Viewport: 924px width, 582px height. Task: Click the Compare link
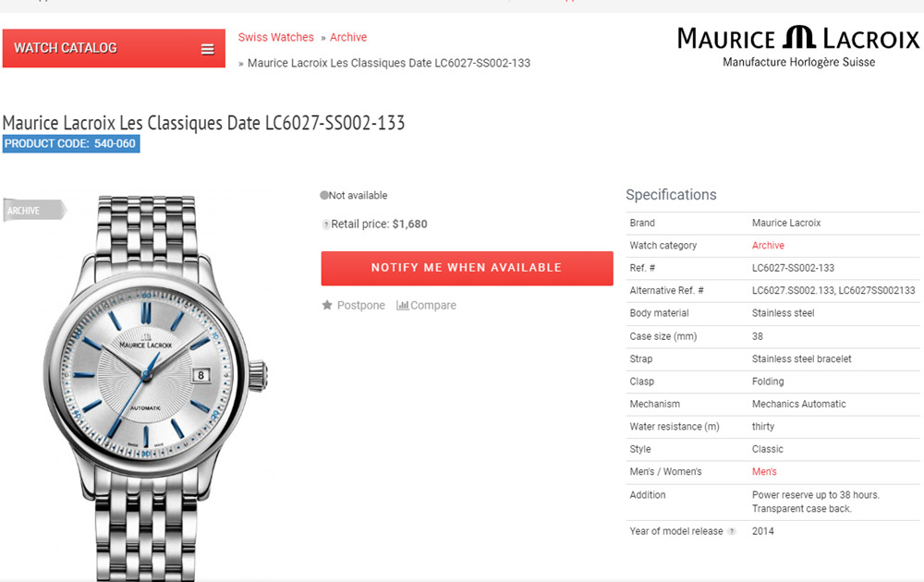click(433, 305)
